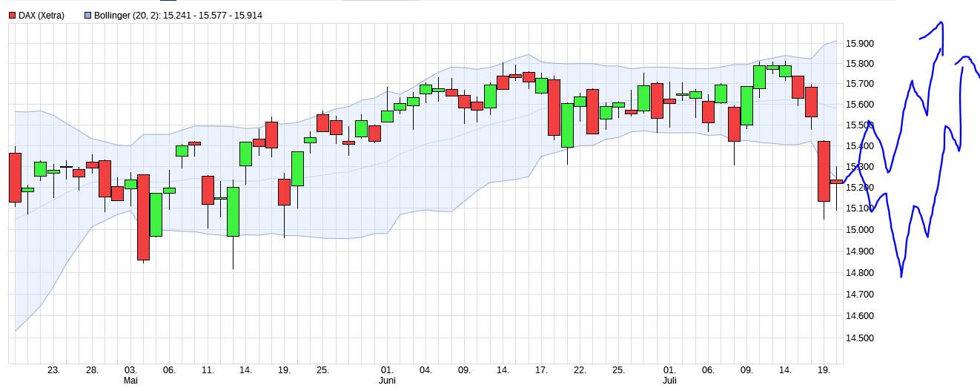Click the last small red candle at the right edge

pyautogui.click(x=836, y=182)
